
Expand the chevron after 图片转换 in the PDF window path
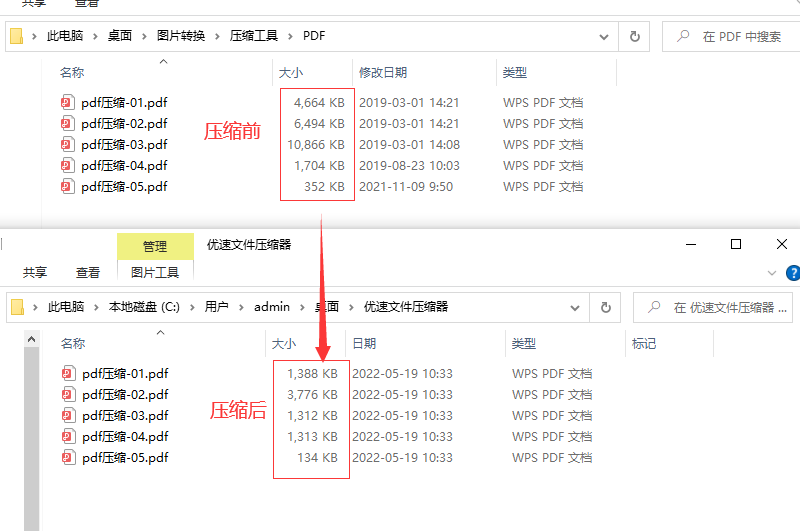(x=217, y=36)
